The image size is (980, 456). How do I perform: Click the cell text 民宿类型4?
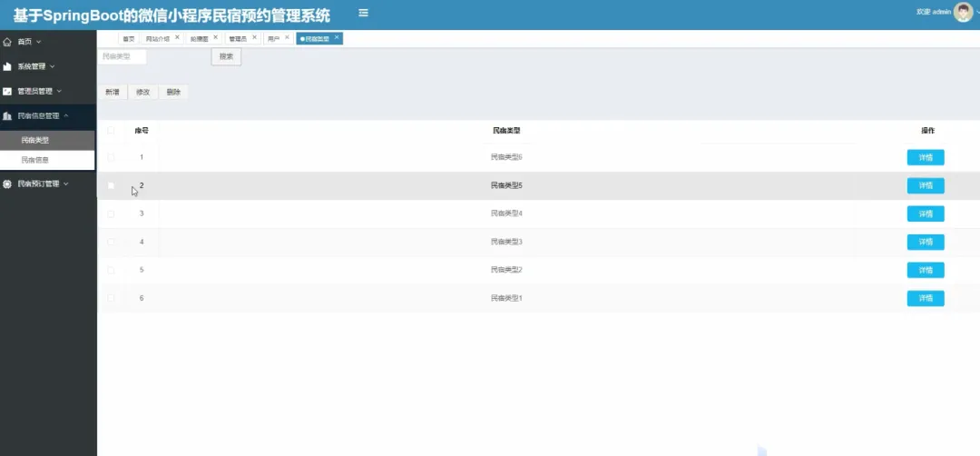pos(506,213)
